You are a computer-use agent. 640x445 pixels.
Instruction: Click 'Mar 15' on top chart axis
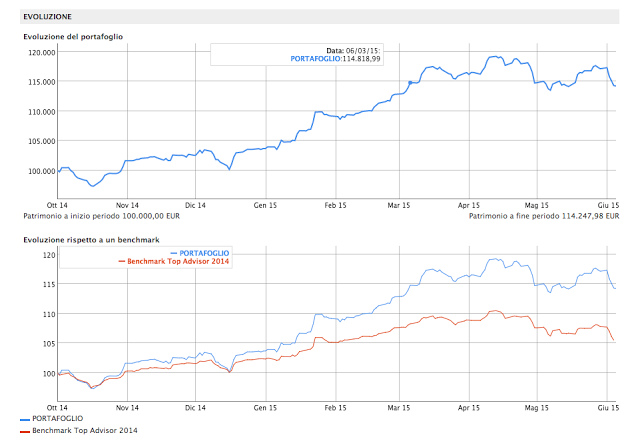398,205
